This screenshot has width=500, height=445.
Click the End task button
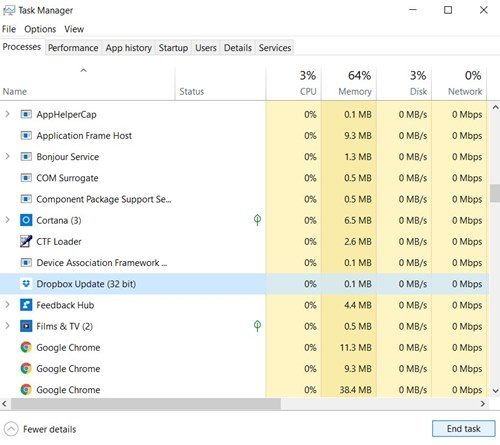pyautogui.click(x=464, y=429)
